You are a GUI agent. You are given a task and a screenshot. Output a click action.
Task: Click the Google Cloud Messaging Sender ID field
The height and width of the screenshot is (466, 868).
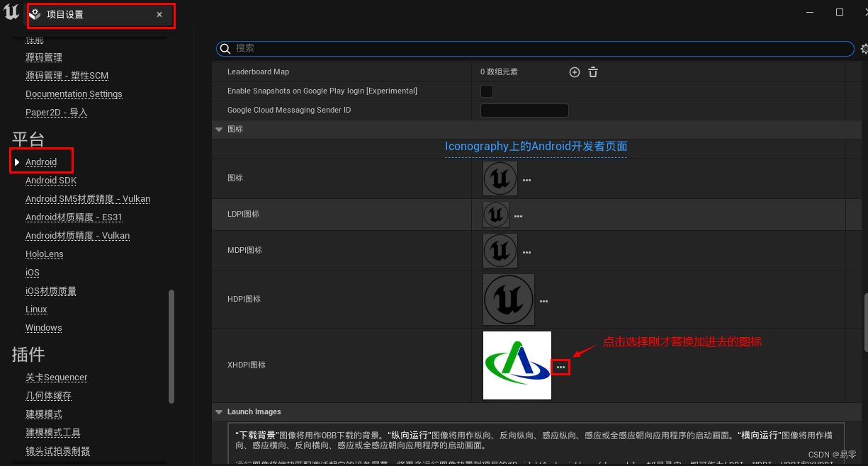[524, 110]
